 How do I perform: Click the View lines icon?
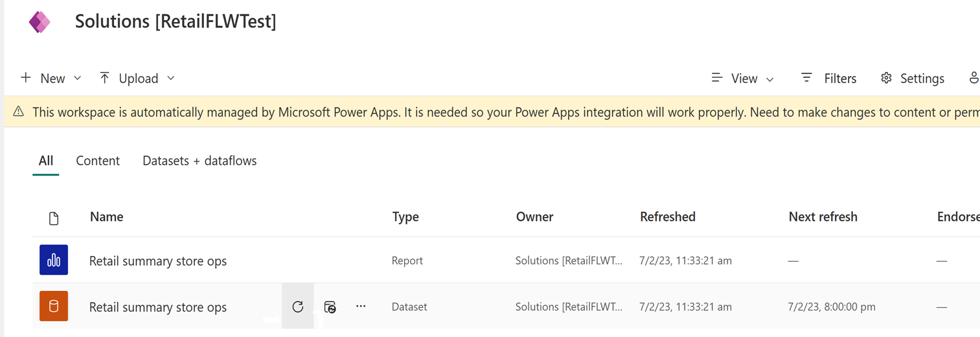tap(716, 78)
